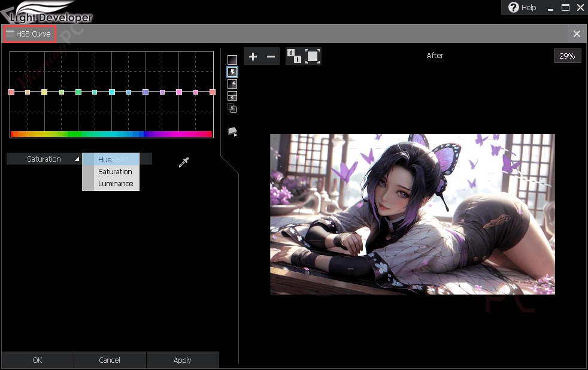
Task: Fit the image to the preview window
Action: coord(313,57)
